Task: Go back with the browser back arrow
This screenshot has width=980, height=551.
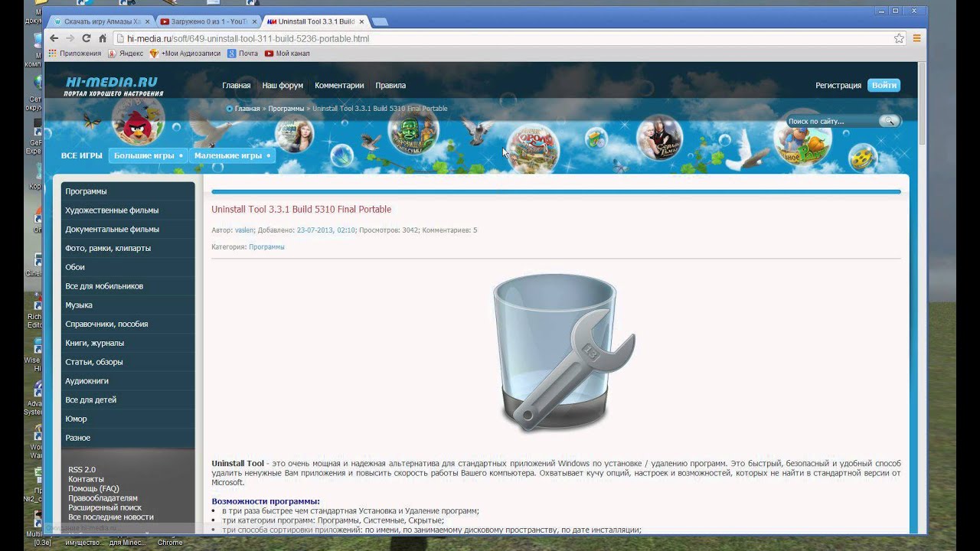Action: (54, 38)
